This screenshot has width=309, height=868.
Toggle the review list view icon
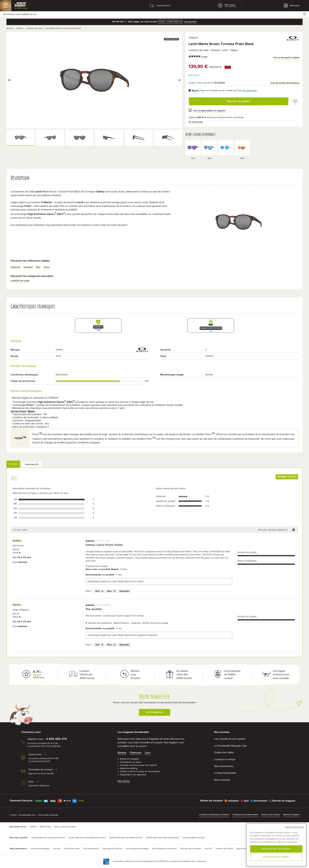(294, 530)
